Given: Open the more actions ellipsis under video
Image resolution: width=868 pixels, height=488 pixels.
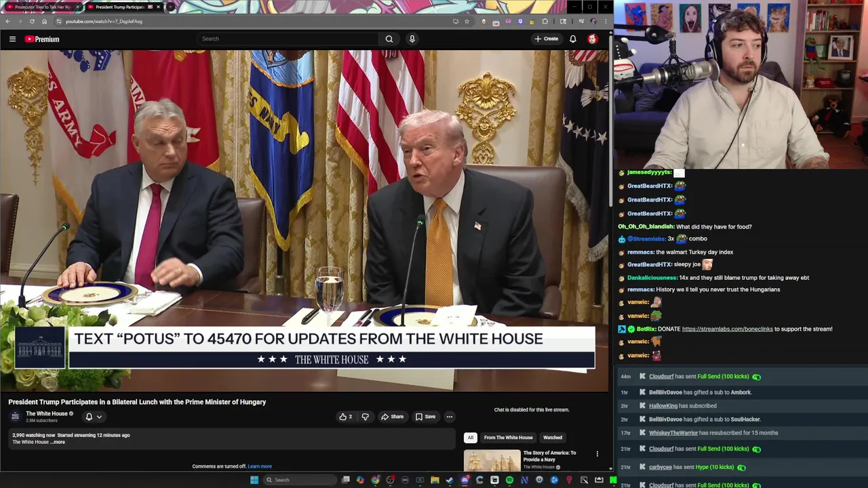Looking at the screenshot, I should 449,417.
